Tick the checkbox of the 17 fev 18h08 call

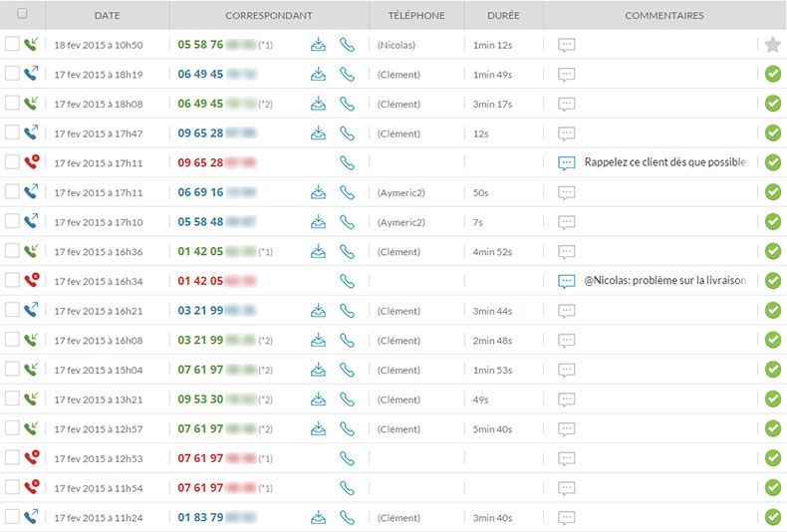click(x=12, y=103)
